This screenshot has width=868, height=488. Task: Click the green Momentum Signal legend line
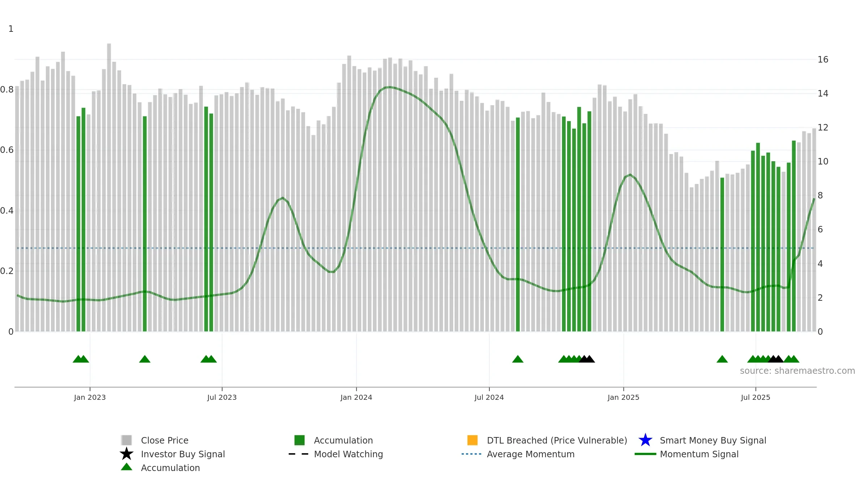(x=645, y=454)
